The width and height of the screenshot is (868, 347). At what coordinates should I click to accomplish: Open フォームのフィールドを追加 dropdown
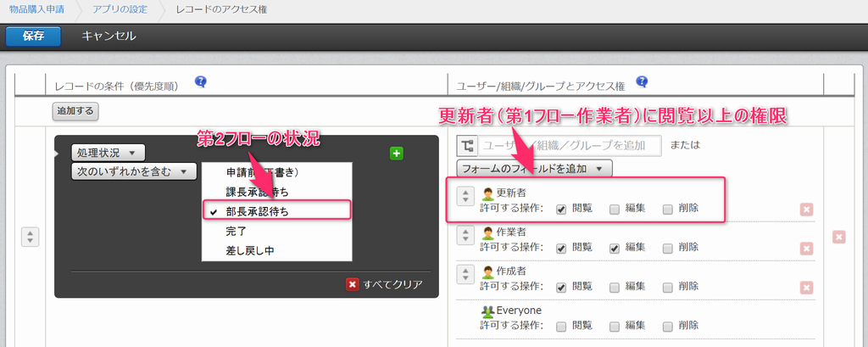pyautogui.click(x=534, y=169)
